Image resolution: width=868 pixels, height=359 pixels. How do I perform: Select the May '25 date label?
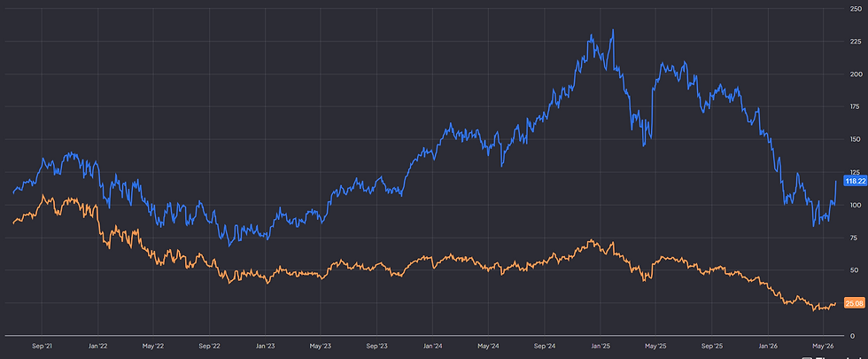click(655, 347)
